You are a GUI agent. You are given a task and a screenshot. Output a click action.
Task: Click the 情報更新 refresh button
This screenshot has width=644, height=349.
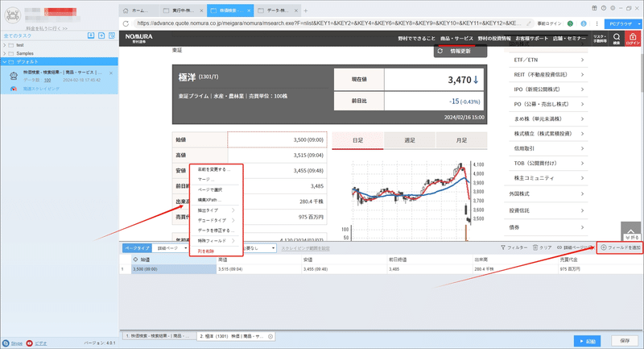[460, 51]
